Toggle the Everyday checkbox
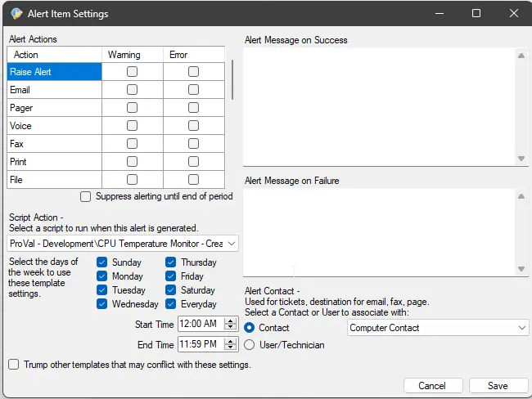Screen dimensions: 532x399 (x=171, y=303)
